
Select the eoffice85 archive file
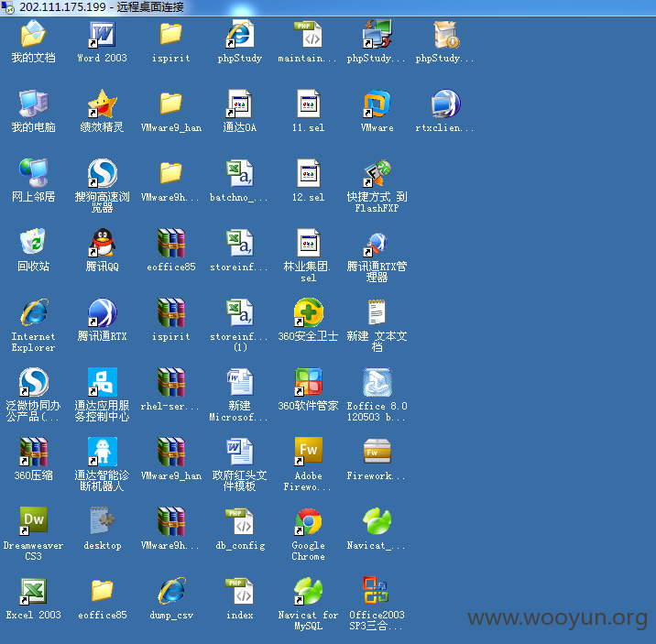point(170,242)
